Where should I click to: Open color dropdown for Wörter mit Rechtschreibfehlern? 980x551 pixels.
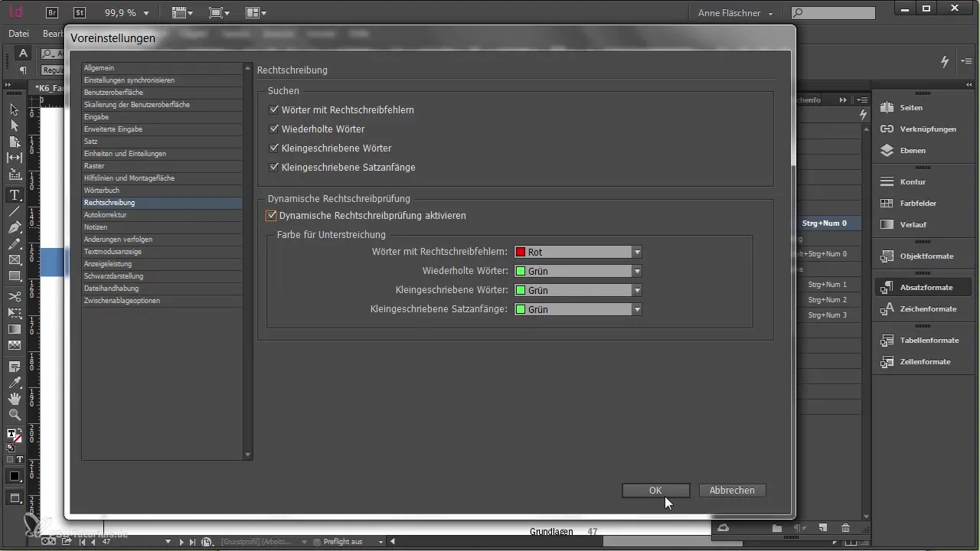point(578,252)
